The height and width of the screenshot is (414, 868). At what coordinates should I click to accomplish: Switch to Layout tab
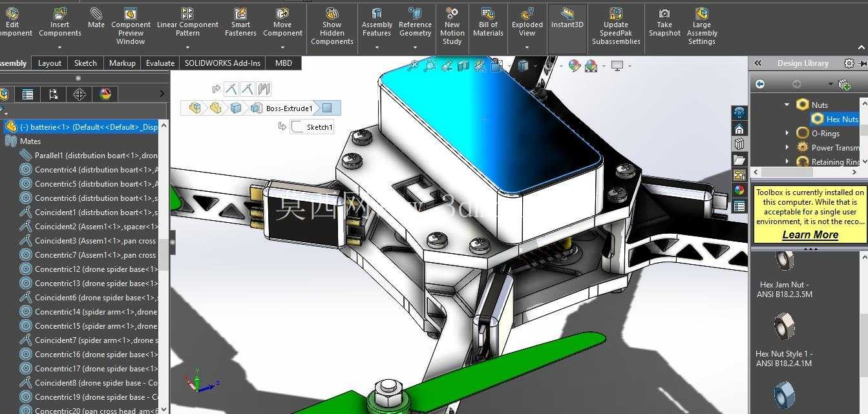tap(50, 63)
